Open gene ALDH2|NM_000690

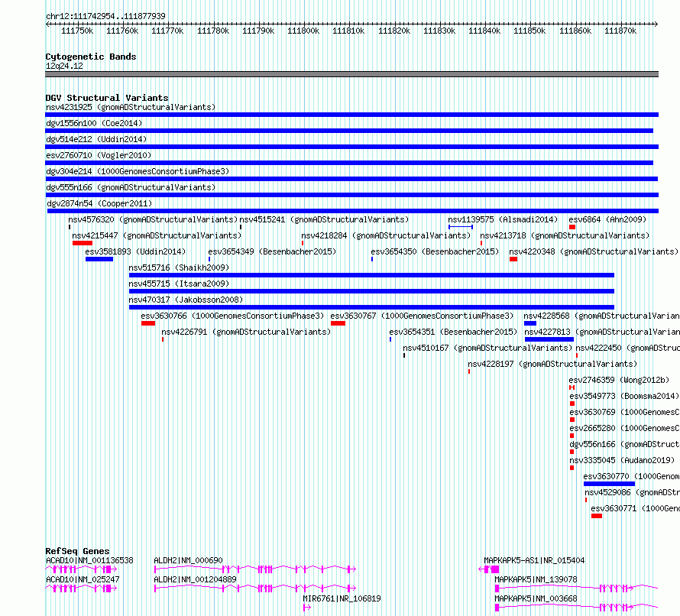(255, 569)
